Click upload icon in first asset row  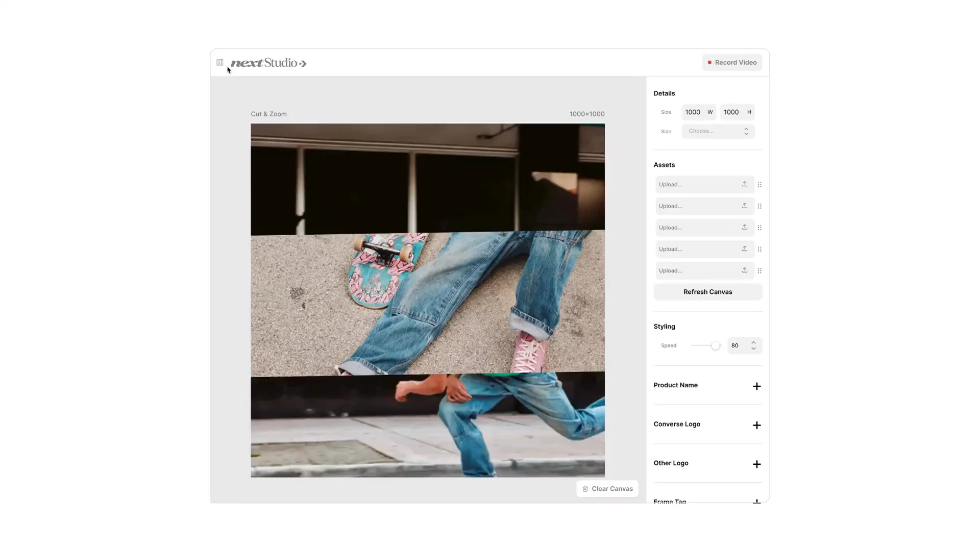tap(745, 184)
